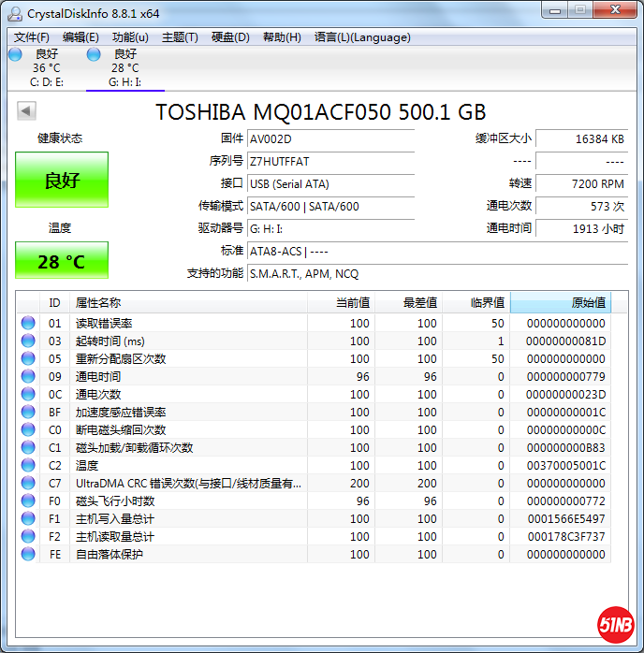
Task: Click the green 良好 health status button
Action: click(x=62, y=181)
